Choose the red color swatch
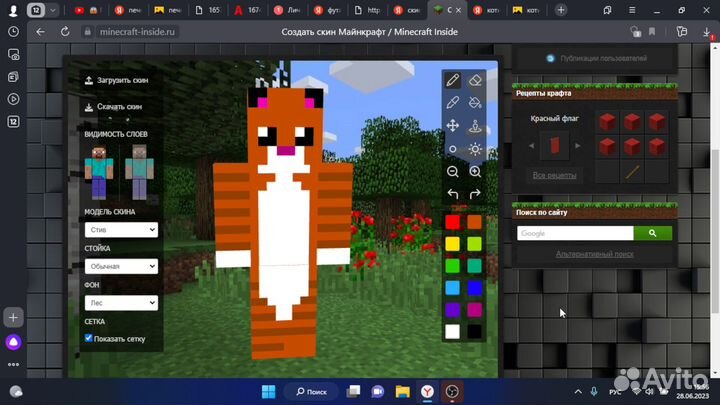The image size is (720, 405). point(452,222)
